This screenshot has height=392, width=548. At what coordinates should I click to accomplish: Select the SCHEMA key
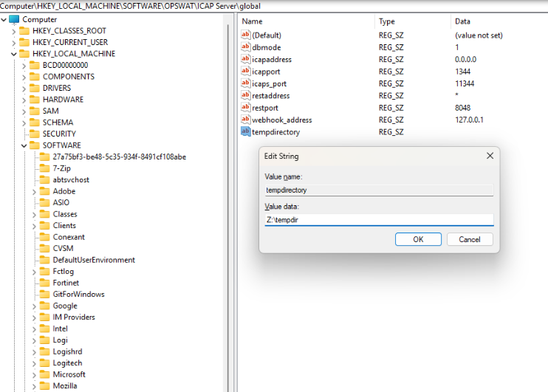(58, 123)
